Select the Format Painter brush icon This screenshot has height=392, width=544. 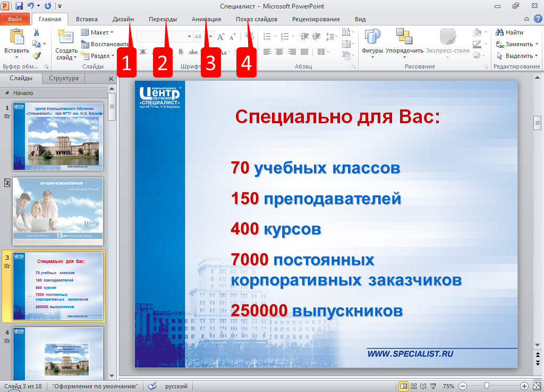[37, 55]
